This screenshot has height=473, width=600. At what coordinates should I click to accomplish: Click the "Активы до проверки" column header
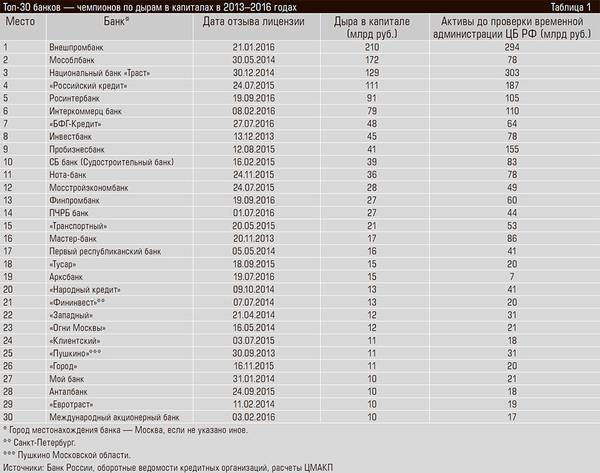point(512,28)
